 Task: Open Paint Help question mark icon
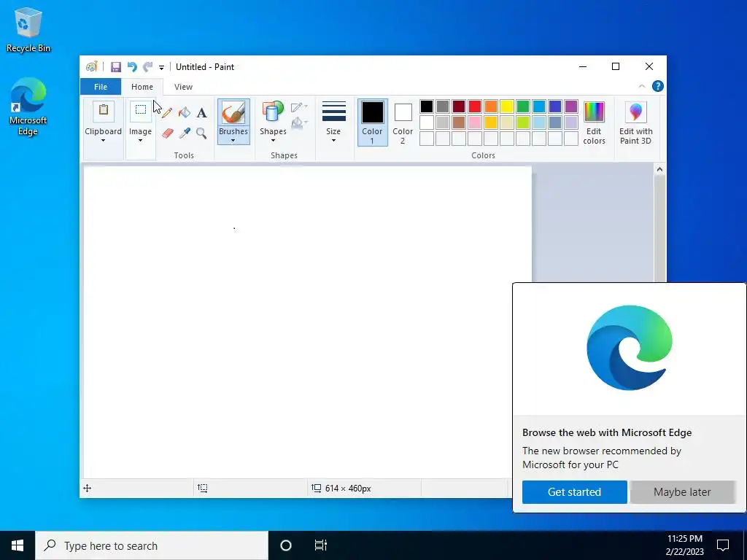(x=658, y=86)
